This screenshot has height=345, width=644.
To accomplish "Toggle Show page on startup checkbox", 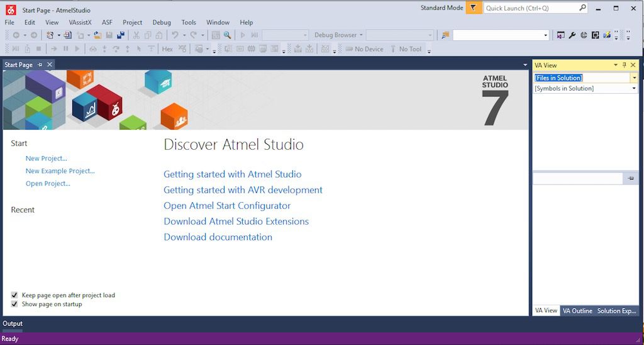I will click(x=14, y=304).
